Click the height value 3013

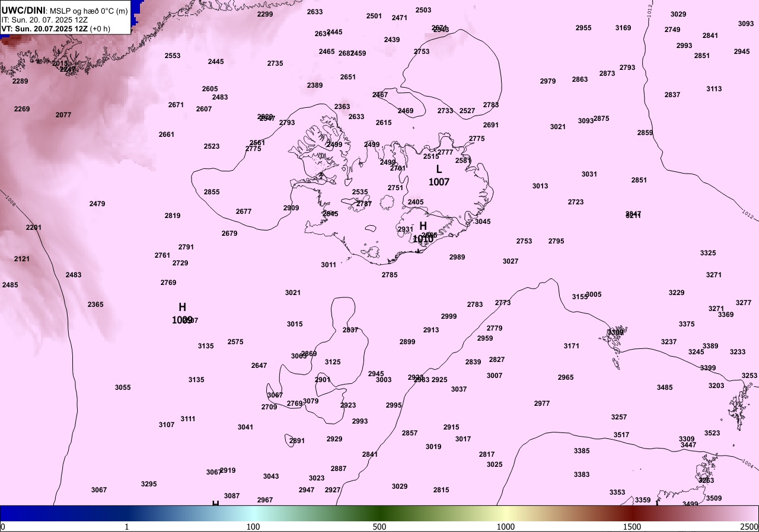540,186
